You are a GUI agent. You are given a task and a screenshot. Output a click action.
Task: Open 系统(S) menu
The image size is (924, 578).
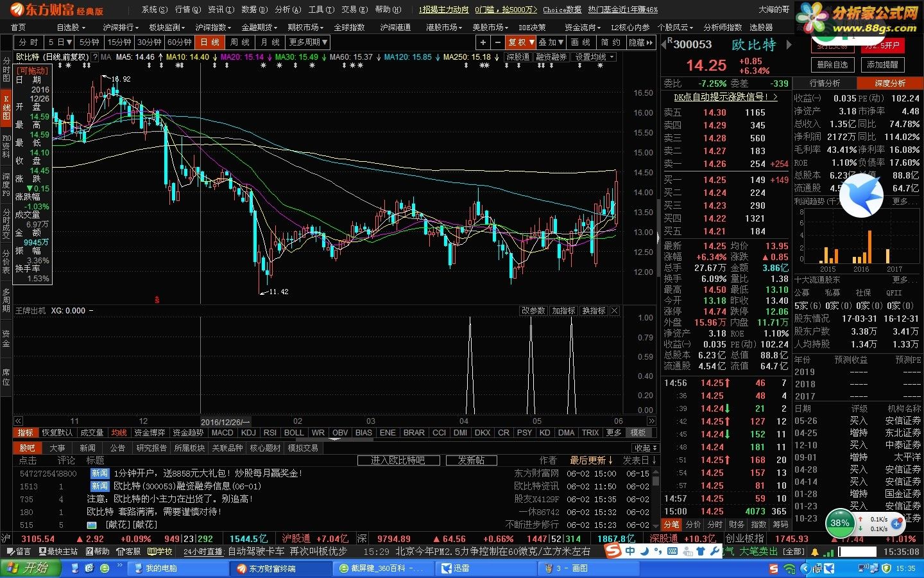click(154, 10)
